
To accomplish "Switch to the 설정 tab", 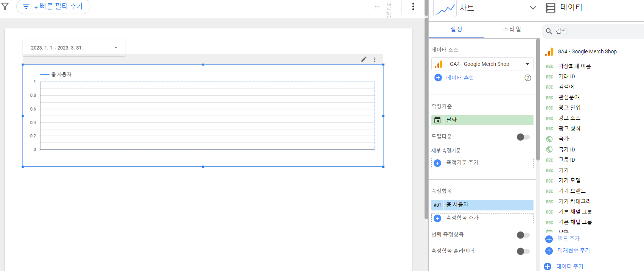I will point(456,29).
